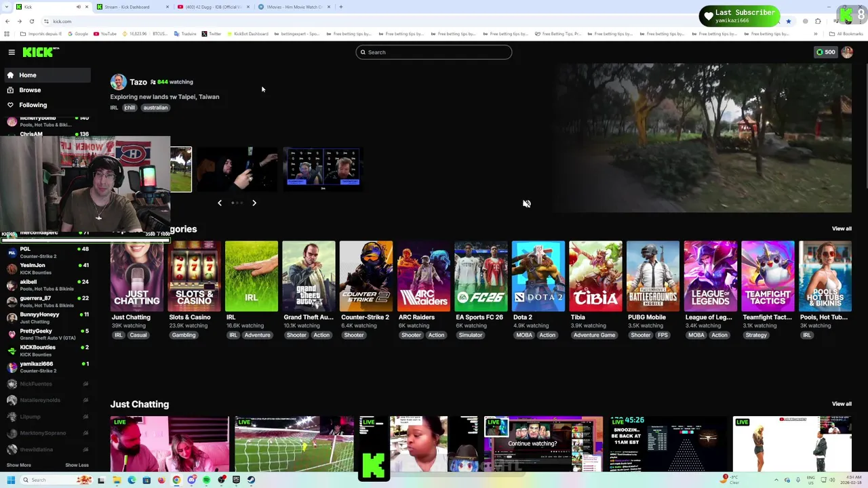Open BunnyyHoneyy channel in sidebar
The image size is (868, 488).
46,317
